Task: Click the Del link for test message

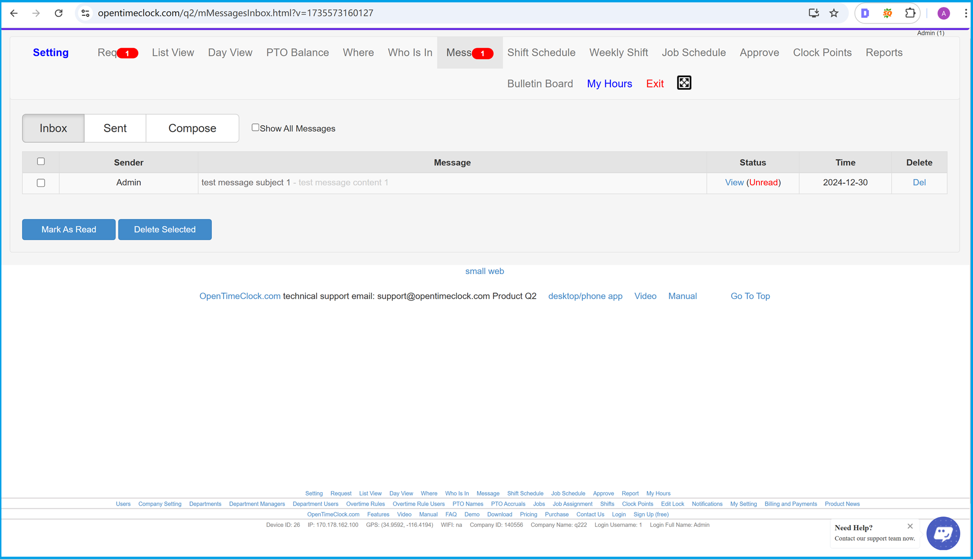Action: tap(920, 182)
